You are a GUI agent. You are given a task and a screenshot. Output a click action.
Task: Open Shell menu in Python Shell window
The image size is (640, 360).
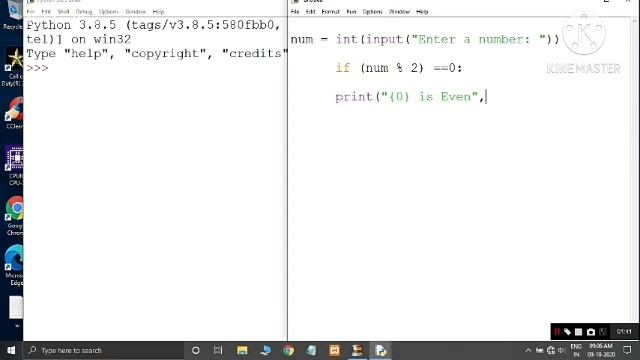point(63,12)
